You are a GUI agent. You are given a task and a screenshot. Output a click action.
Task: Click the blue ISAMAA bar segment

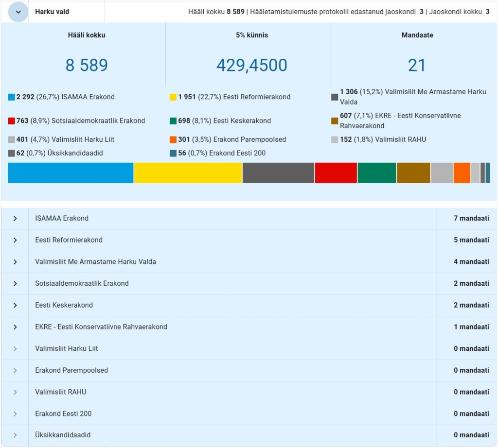point(71,173)
